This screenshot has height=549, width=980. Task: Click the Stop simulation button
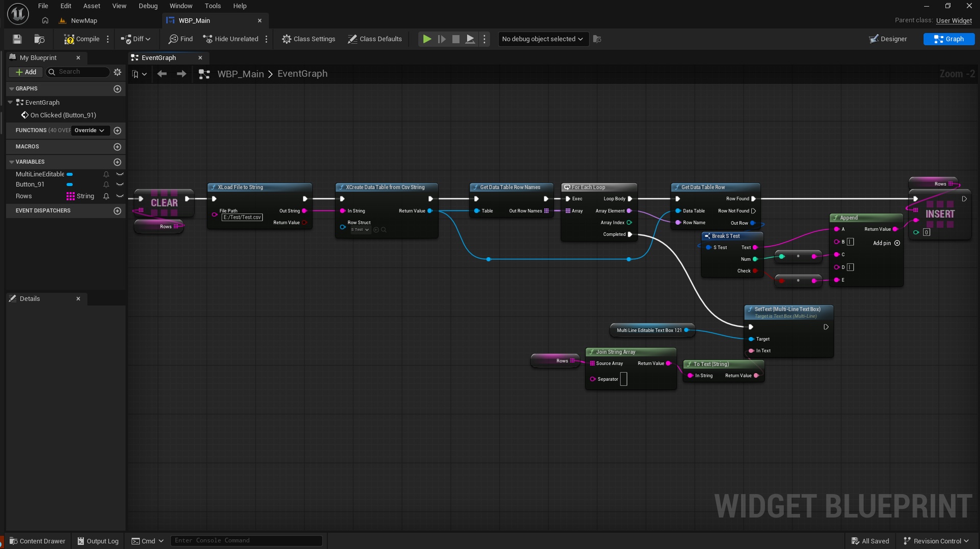456,39
